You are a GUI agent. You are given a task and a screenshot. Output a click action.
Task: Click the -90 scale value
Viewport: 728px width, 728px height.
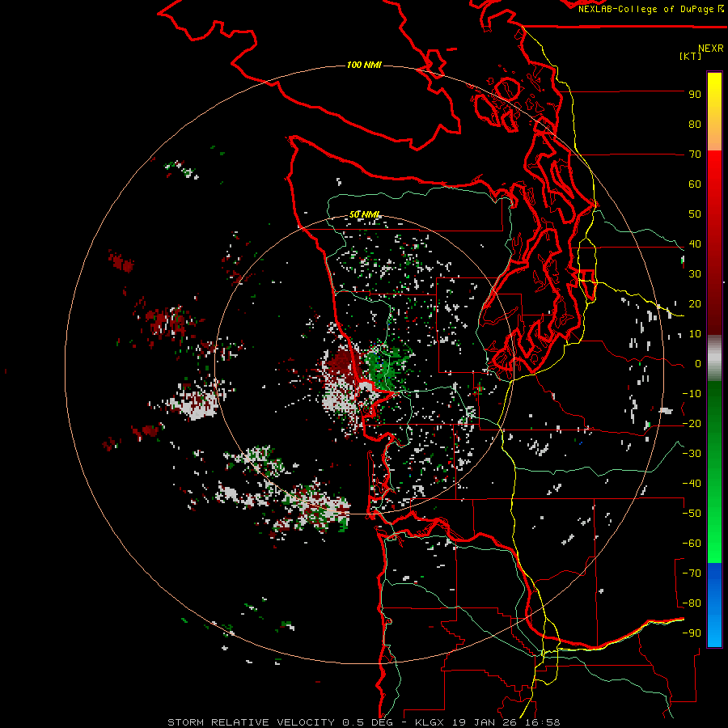click(x=692, y=633)
